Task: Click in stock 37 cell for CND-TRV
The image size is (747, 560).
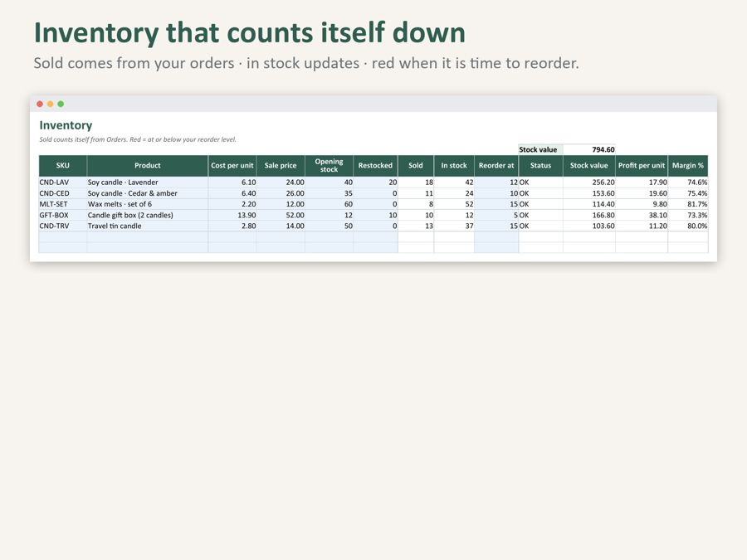Action: point(454,226)
